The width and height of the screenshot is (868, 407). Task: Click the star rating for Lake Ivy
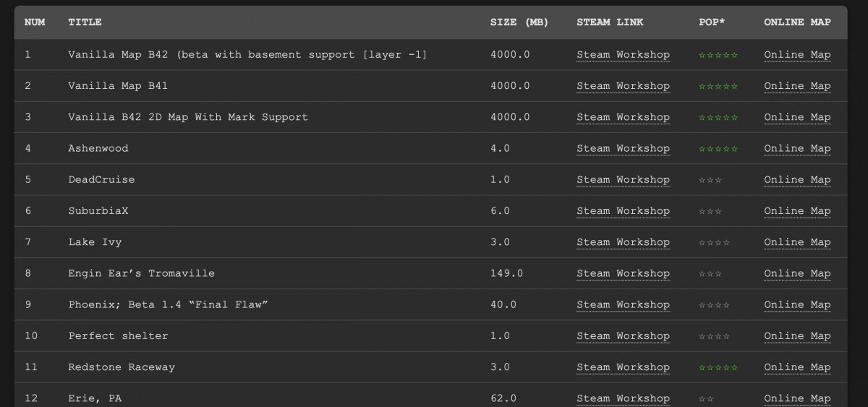point(714,242)
